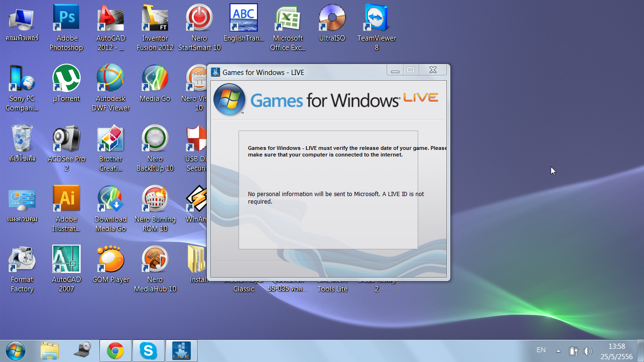Image resolution: width=644 pixels, height=362 pixels.
Task: Select the EnglishTran... desktop shortcut
Action: click(x=244, y=24)
